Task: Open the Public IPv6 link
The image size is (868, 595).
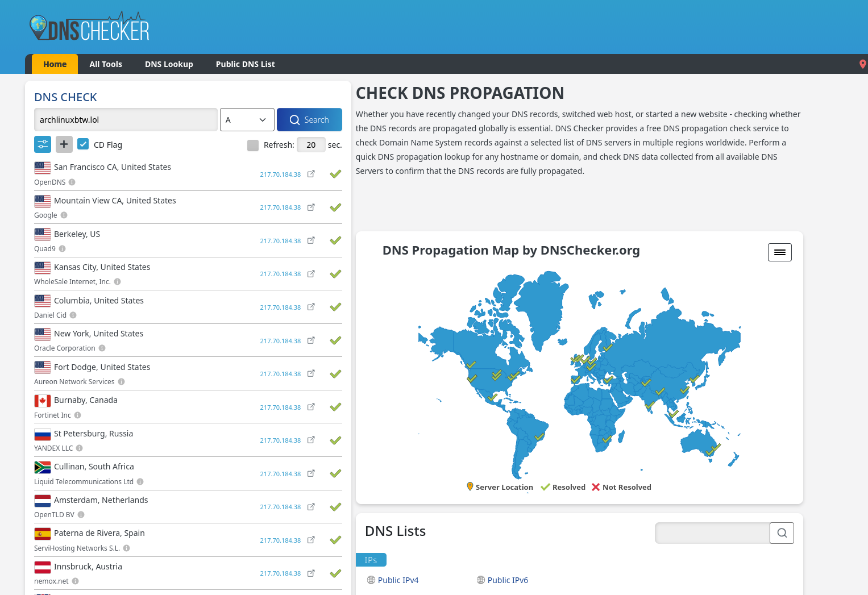Action: click(507, 580)
